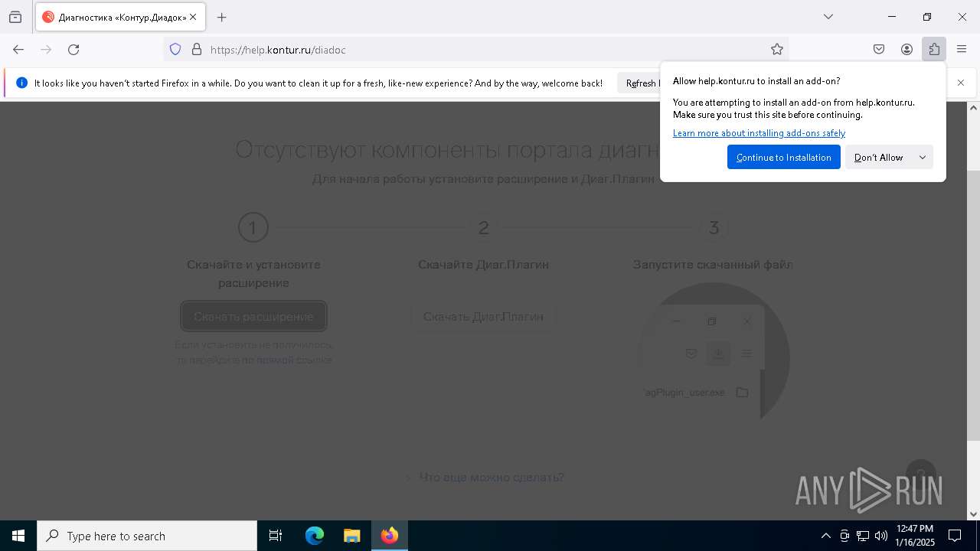The height and width of the screenshot is (551, 980).
Task: Click the Type here to search box
Action: point(147,536)
